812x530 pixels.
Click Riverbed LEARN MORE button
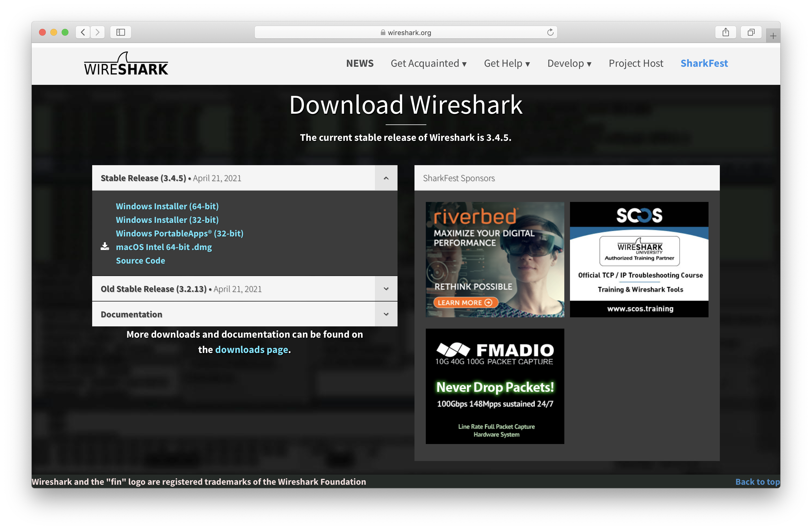pyautogui.click(x=465, y=302)
